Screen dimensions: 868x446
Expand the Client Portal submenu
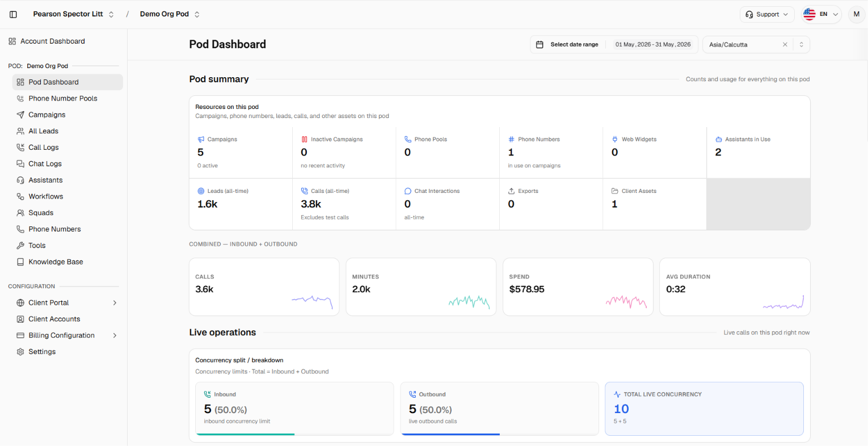point(115,303)
